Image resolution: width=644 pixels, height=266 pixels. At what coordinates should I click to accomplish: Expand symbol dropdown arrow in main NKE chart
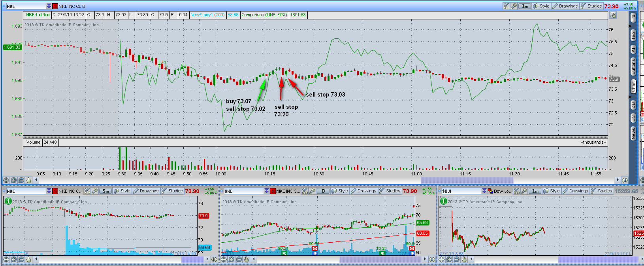[49, 6]
